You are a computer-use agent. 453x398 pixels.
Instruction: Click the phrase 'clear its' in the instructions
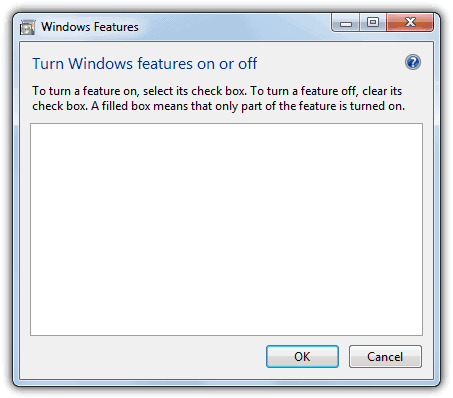pyautogui.click(x=382, y=91)
